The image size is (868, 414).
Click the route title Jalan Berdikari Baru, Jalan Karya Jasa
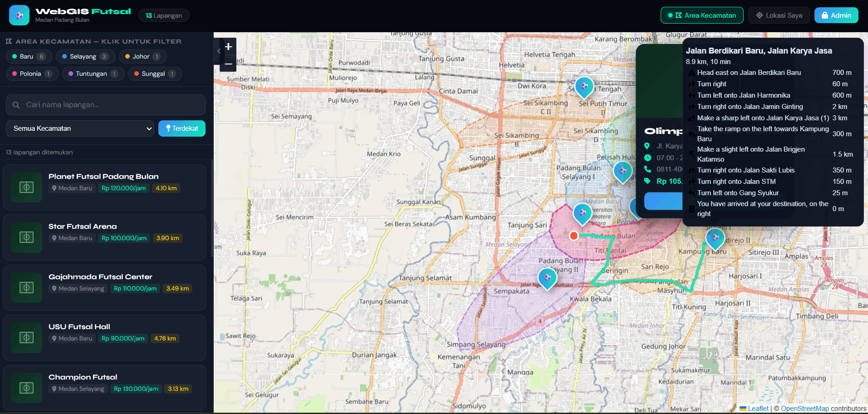click(759, 51)
